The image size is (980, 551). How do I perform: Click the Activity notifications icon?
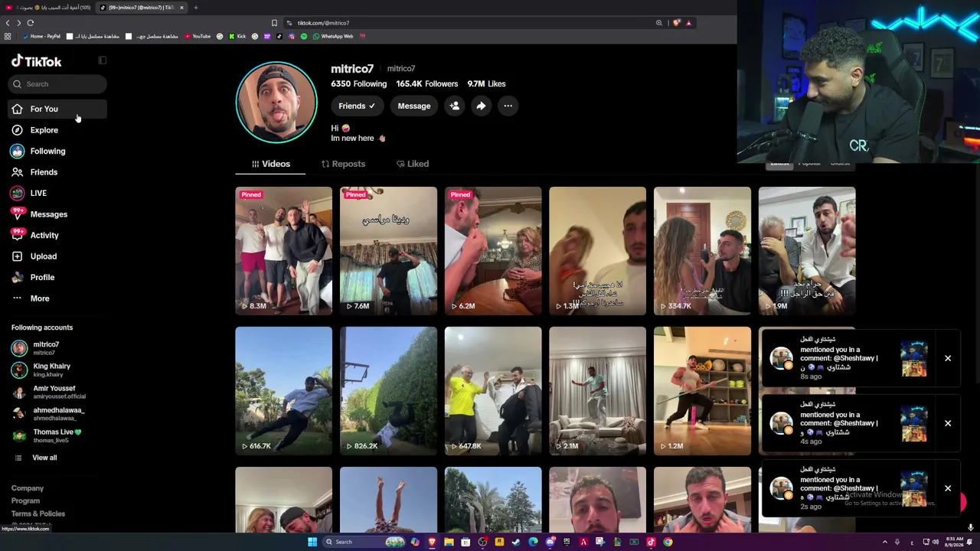[17, 235]
